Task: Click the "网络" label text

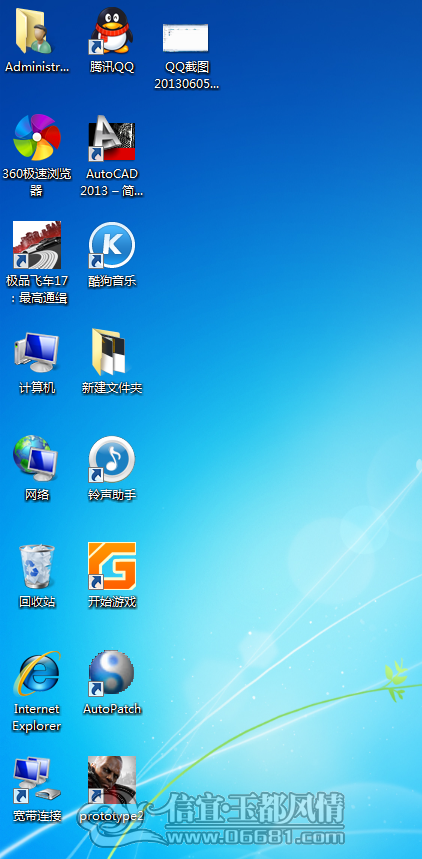Action: coord(37,495)
